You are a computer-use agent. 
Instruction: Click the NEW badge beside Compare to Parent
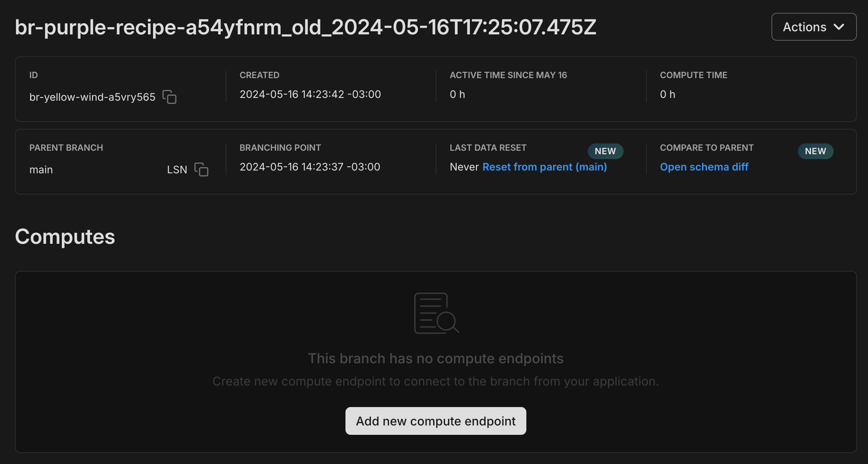tap(815, 151)
